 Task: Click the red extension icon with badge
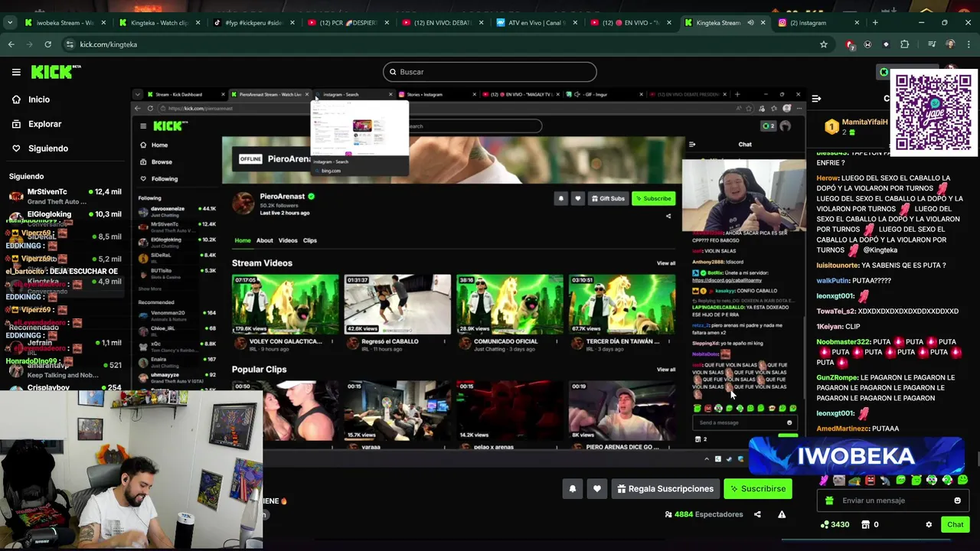[849, 44]
